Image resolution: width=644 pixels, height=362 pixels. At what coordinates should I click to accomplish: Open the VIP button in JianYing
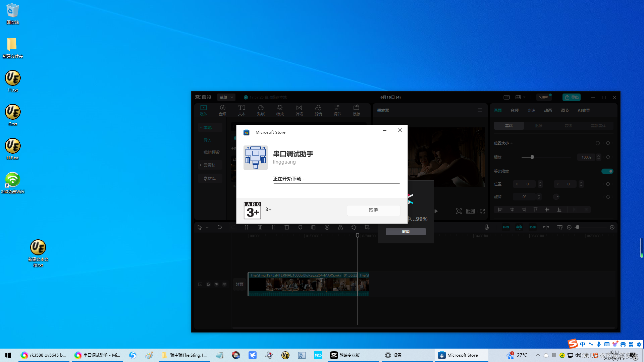click(x=543, y=97)
